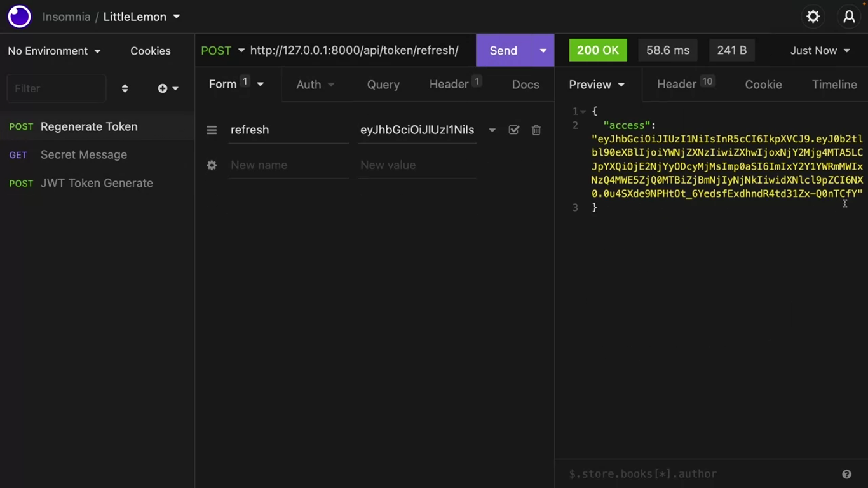
Task: Click the plus icon to create request
Action: [163, 88]
